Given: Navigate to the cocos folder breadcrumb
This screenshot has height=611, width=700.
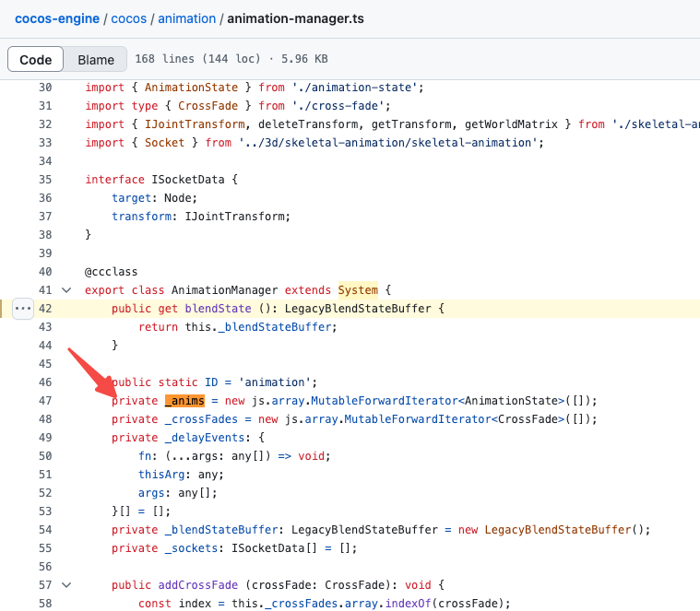Looking at the screenshot, I should tap(127, 18).
